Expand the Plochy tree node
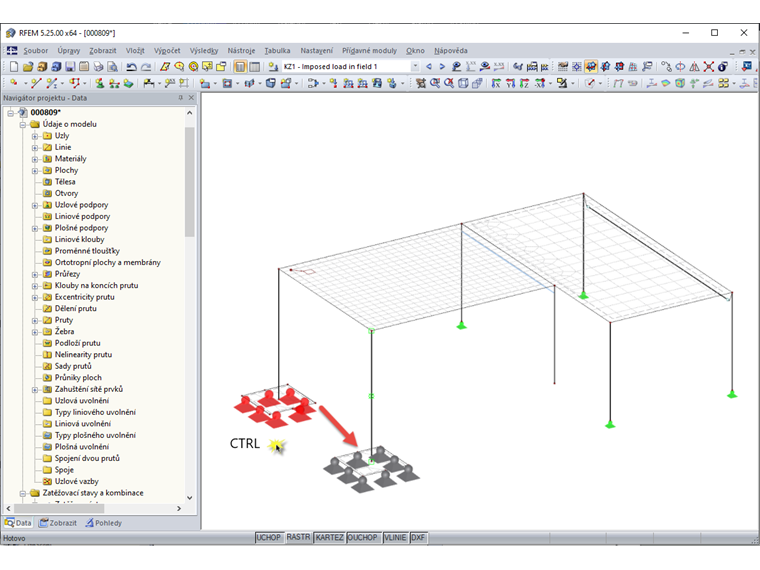Screen dimensions: 760x570 point(35,171)
